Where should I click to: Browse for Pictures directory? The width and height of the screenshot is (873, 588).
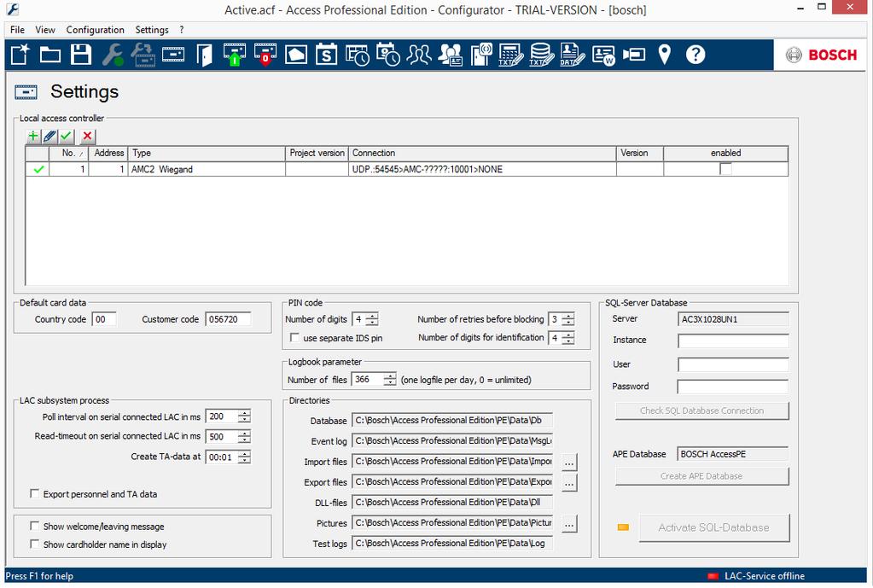[x=569, y=524]
